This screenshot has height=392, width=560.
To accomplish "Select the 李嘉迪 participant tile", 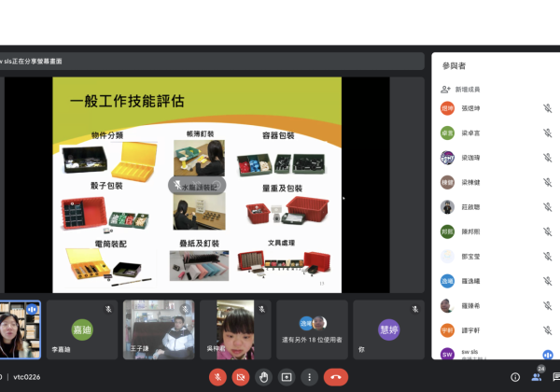I will tap(82, 329).
